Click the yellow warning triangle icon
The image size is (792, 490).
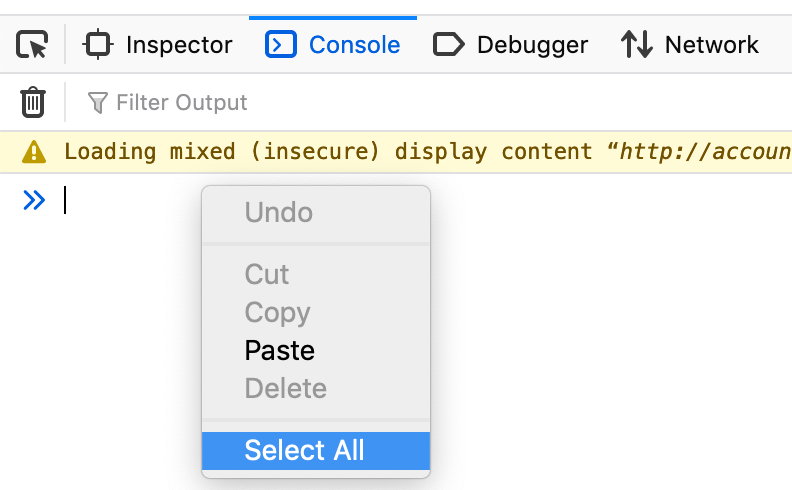point(34,152)
